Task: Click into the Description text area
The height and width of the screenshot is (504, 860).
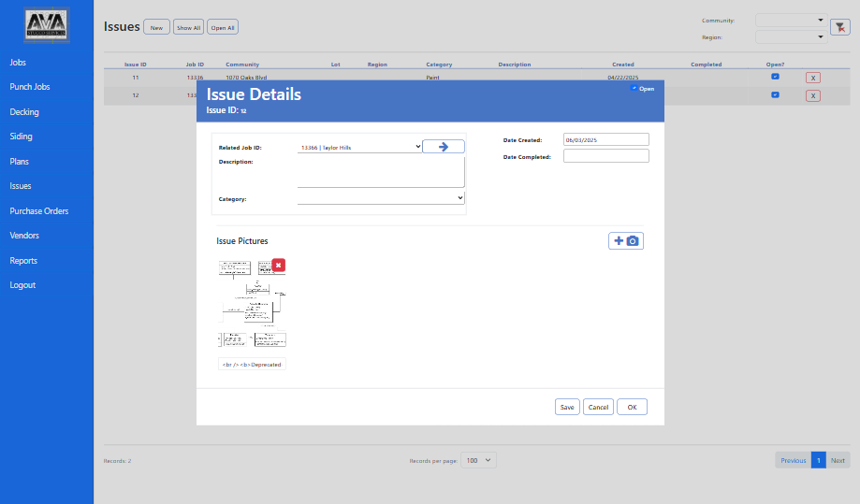Action: click(380, 172)
